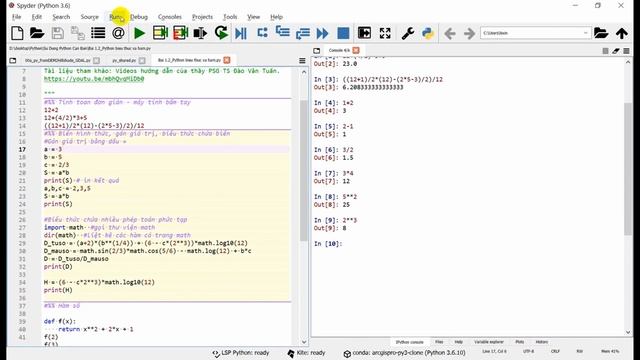Click the console vertical scrollbar

(628, 169)
